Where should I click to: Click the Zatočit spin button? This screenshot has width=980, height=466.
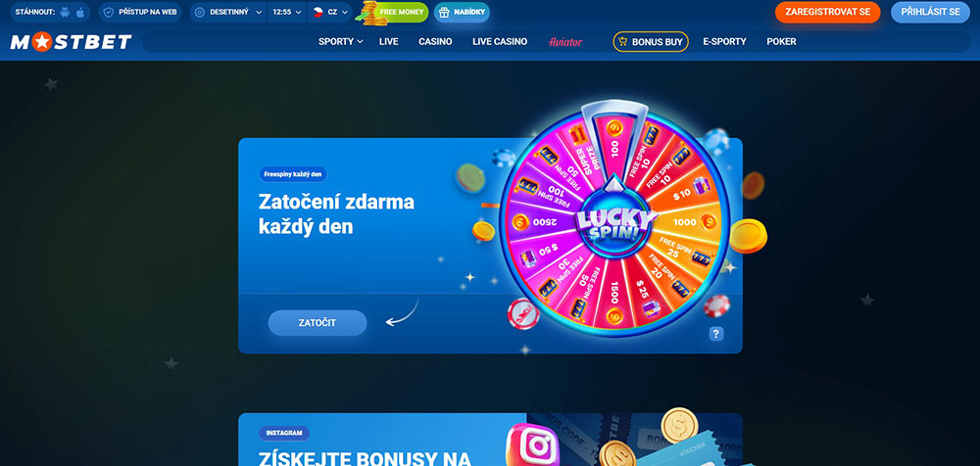(x=318, y=323)
